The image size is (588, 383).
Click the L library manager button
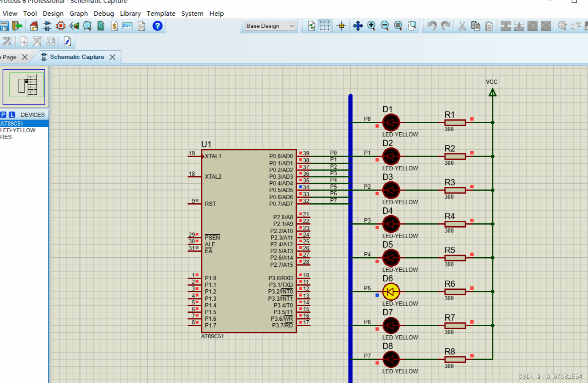tap(12, 114)
